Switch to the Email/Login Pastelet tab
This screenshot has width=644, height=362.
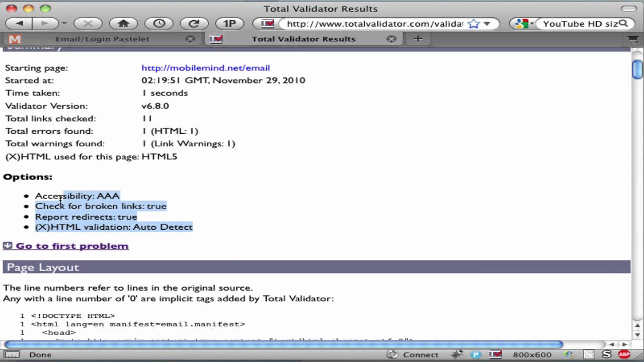pyautogui.click(x=102, y=39)
